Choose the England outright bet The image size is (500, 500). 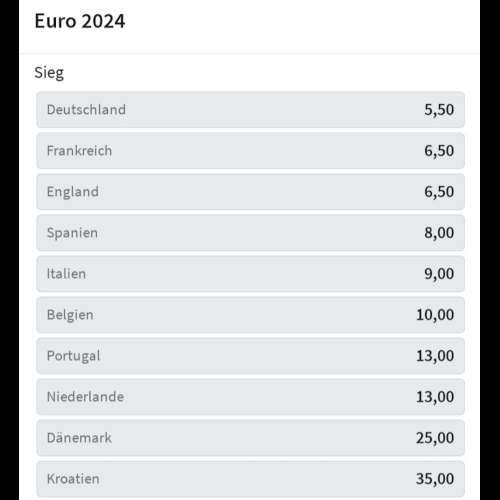coord(250,192)
